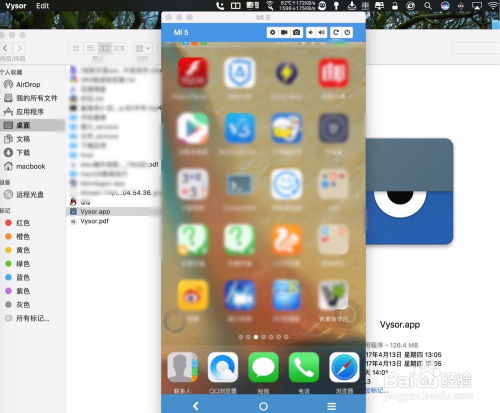Switch Finder to Cover Flow view
Image resolution: width=500 pixels, height=413 pixels.
point(119,48)
